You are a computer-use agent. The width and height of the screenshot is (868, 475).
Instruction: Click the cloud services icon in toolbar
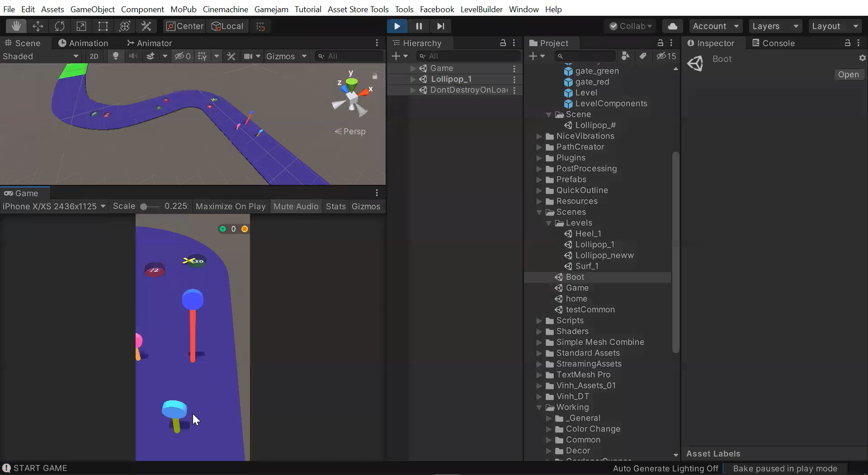(672, 26)
